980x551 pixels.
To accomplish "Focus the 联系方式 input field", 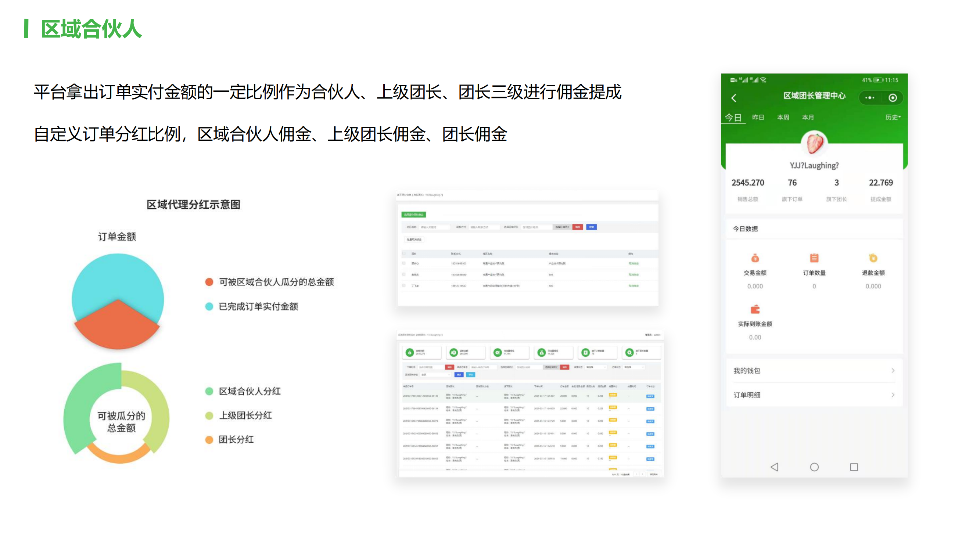I will point(484,227).
